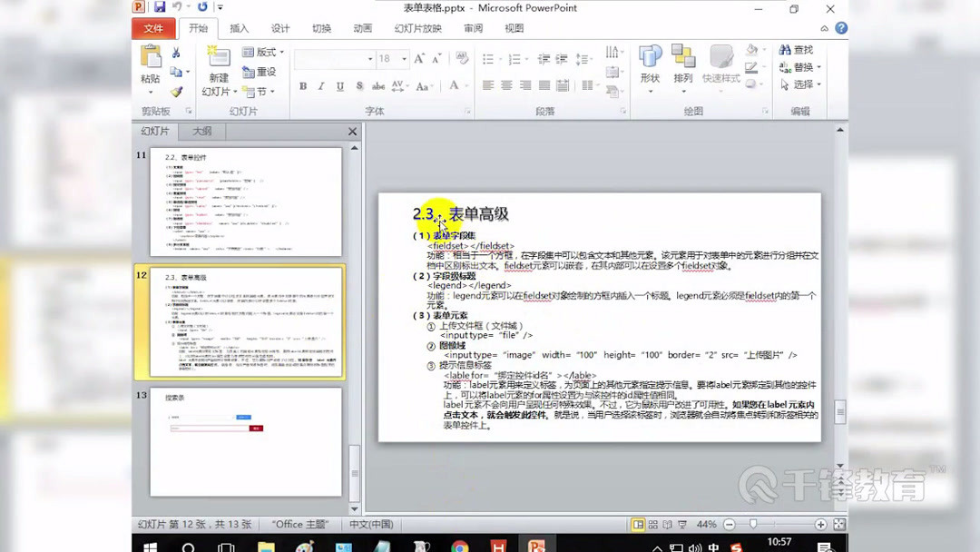Select the Format Painter tool

point(177,92)
